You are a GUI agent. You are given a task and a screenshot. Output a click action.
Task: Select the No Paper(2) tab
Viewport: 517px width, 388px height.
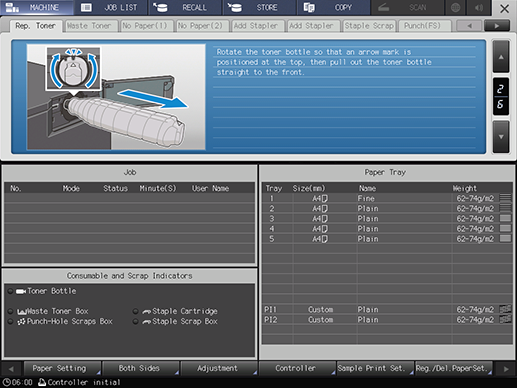202,26
